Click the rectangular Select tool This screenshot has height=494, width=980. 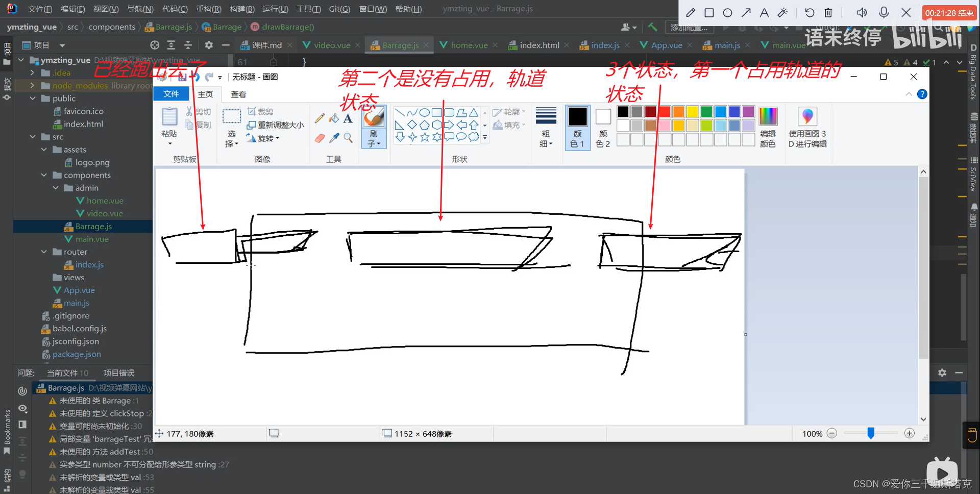[x=232, y=117]
